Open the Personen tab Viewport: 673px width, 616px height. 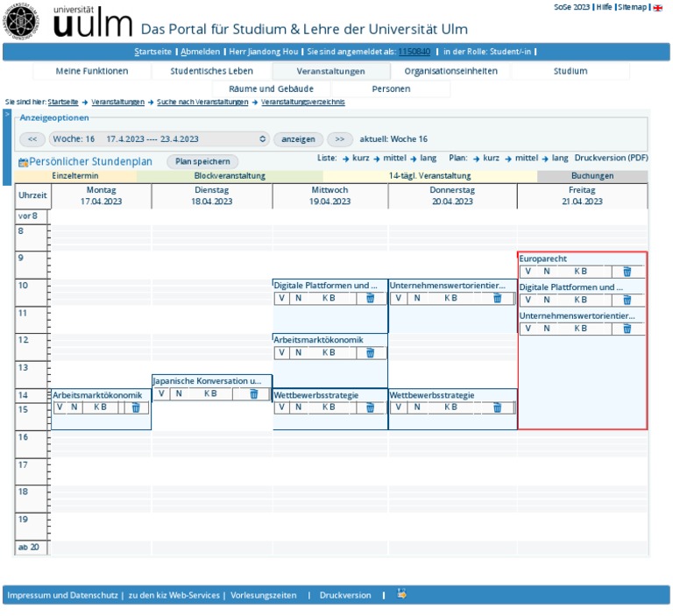click(391, 89)
